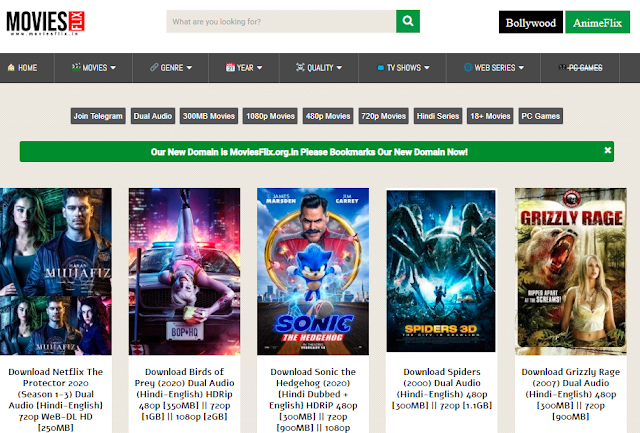Screen dimensions: 640x433
Task: Open 'Download Birds of Prey (2020)' title link
Action: click(x=184, y=394)
